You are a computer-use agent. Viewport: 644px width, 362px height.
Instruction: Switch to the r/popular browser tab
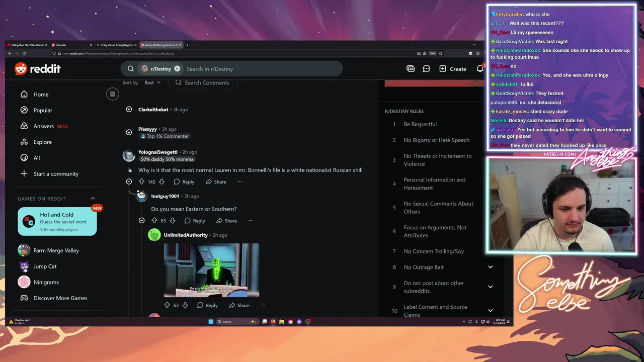coord(71,45)
